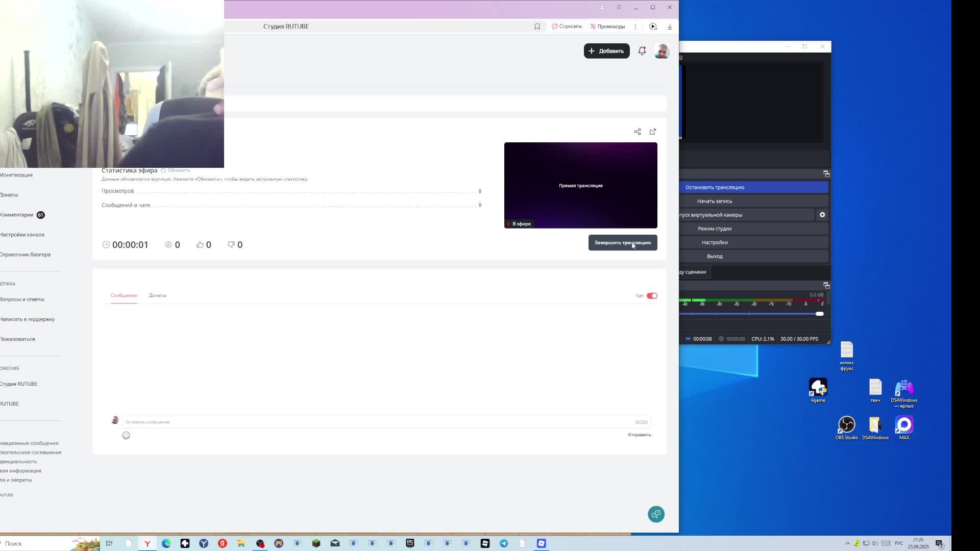Undock the OBS audio mixer panel
The width and height of the screenshot is (980, 551).
tap(826, 285)
